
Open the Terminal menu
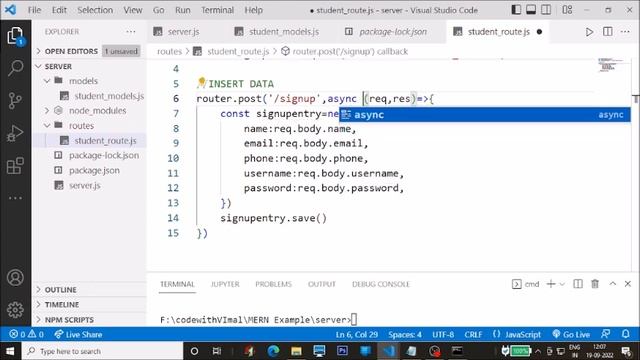pyautogui.click(x=217, y=10)
